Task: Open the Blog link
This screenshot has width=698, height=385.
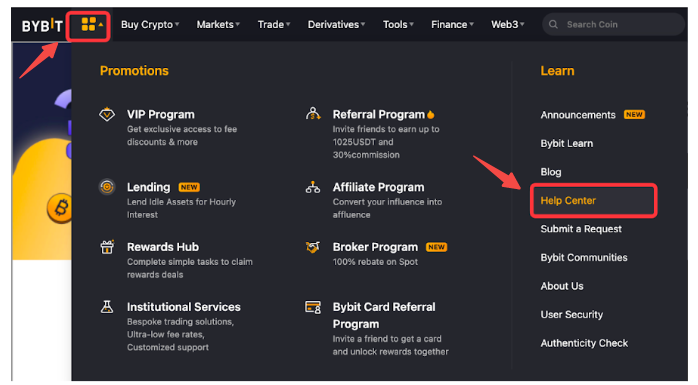Action: point(551,172)
